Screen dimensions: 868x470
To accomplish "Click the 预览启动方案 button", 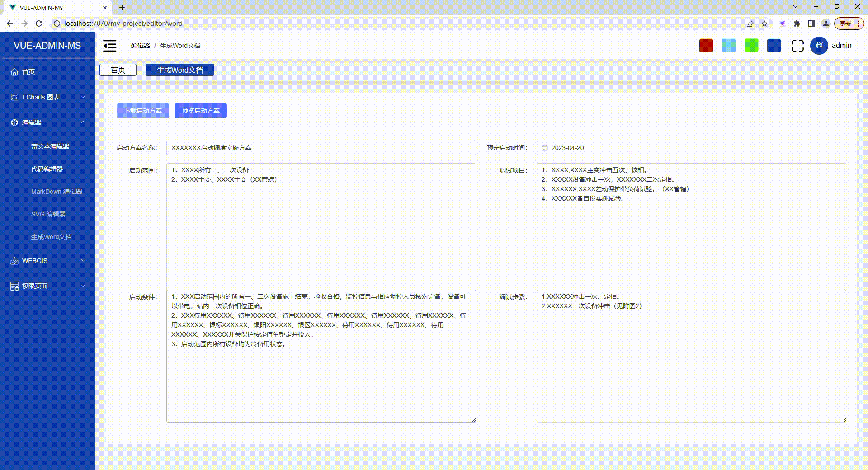I will (200, 111).
